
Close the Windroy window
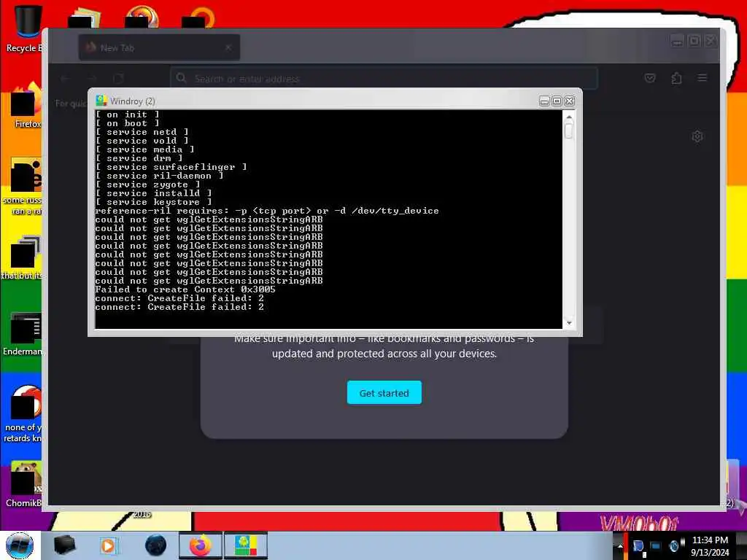(569, 101)
